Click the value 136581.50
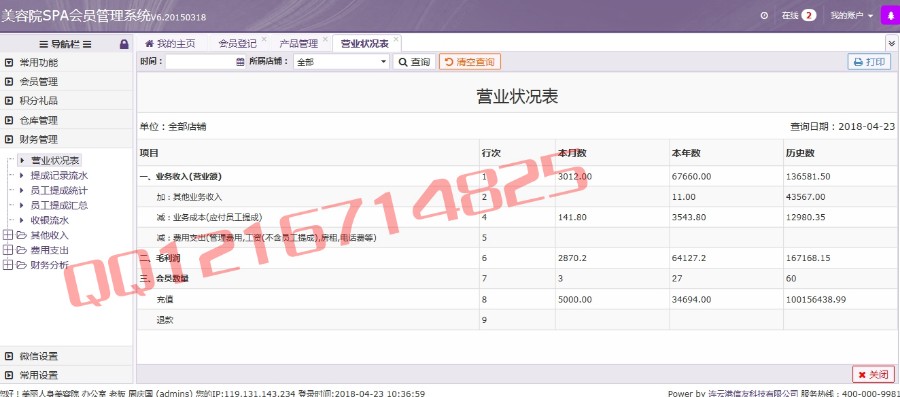 tap(808, 176)
